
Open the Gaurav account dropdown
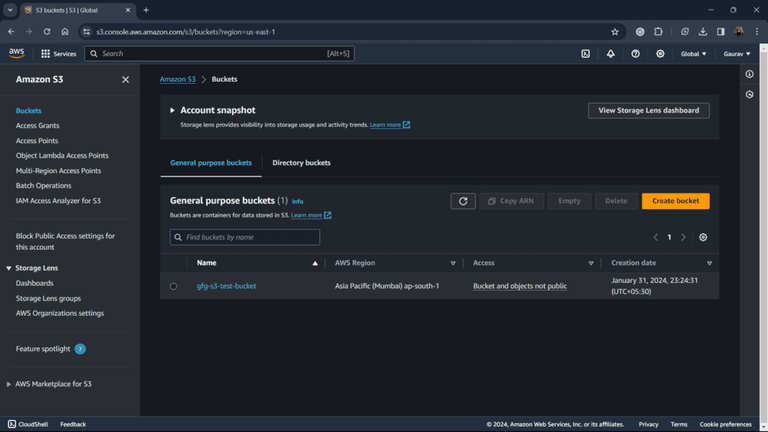(737, 54)
